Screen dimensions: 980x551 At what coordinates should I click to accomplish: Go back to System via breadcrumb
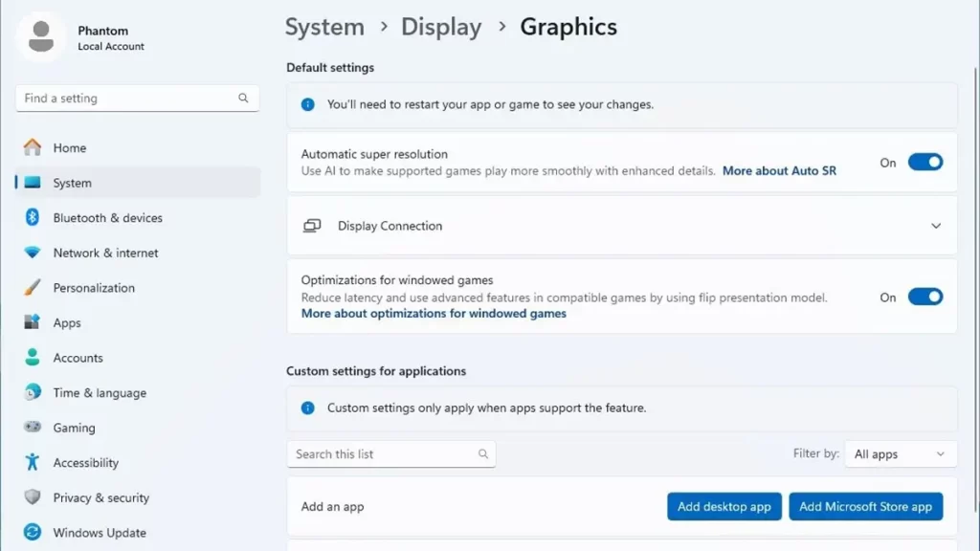click(x=324, y=28)
